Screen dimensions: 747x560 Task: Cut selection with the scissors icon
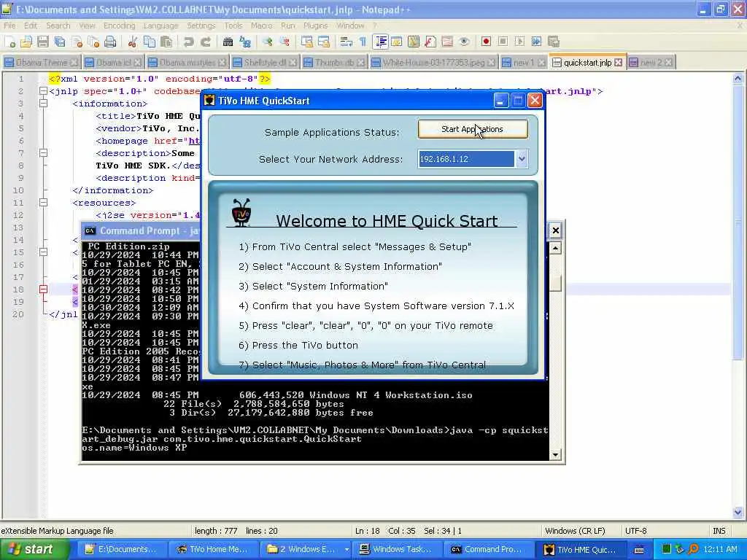[x=133, y=42]
